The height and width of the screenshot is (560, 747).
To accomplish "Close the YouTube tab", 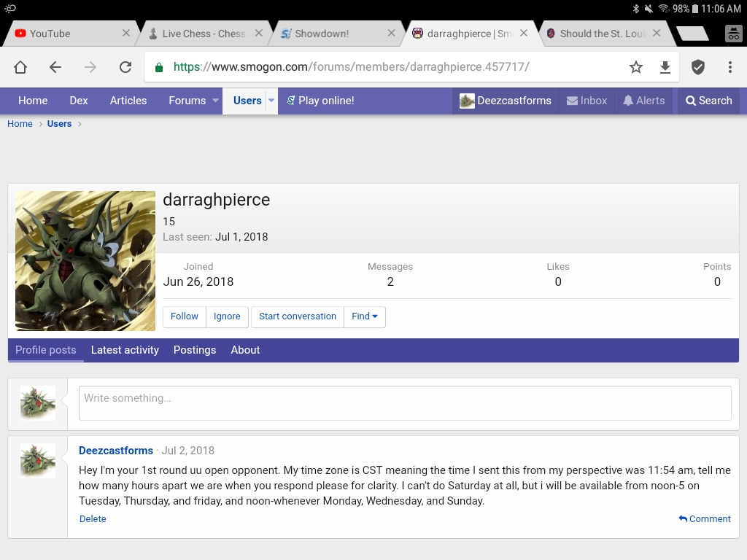I will click(x=125, y=33).
